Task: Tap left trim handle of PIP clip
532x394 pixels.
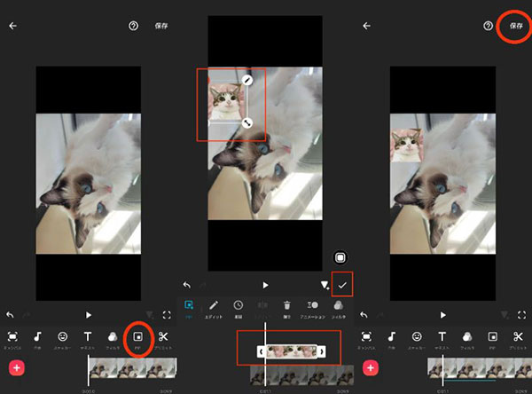Action: [261, 351]
